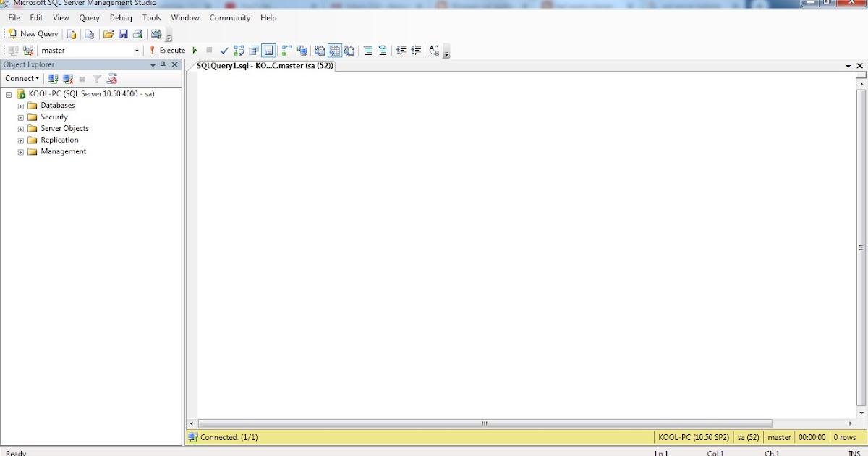
Task: Select the Results to Grid icon
Action: point(334,50)
